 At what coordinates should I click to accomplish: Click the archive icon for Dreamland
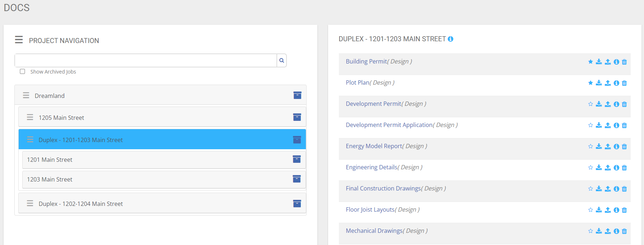click(x=297, y=95)
